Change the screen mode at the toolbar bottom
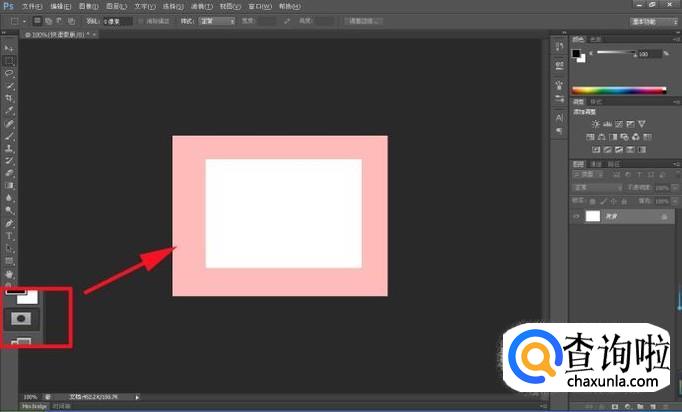Screen dimensions: 682x412 pyautogui.click(x=21, y=341)
